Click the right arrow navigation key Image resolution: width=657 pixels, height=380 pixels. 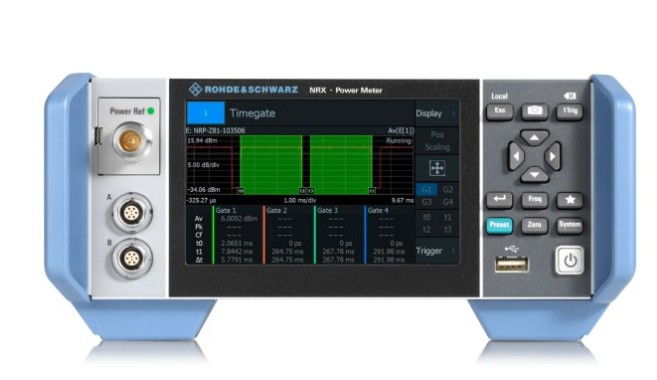[x=553, y=156]
